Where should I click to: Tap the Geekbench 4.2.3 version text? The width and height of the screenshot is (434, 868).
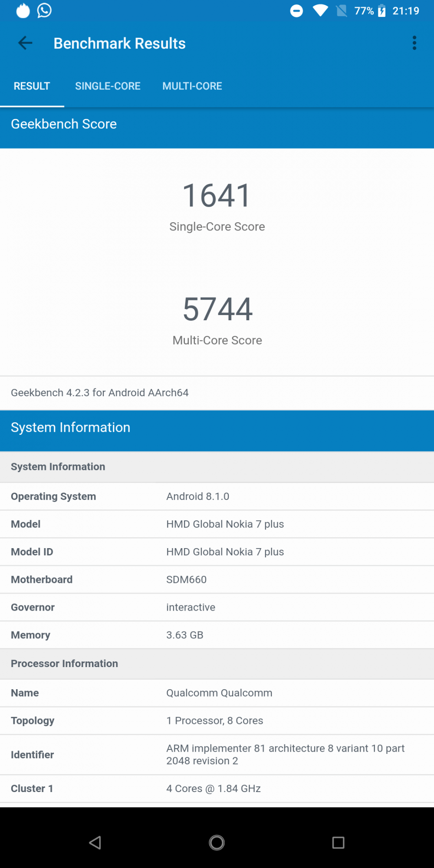[x=100, y=393]
